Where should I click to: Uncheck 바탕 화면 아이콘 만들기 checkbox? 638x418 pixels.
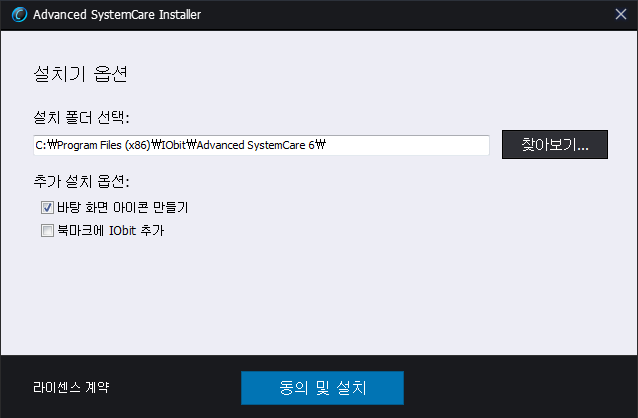[x=47, y=208]
